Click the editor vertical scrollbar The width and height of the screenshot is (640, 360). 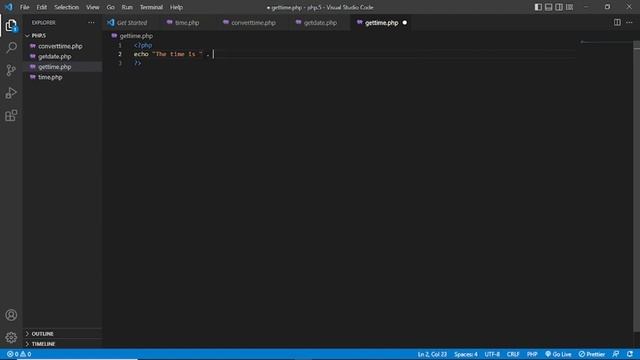pyautogui.click(x=636, y=187)
